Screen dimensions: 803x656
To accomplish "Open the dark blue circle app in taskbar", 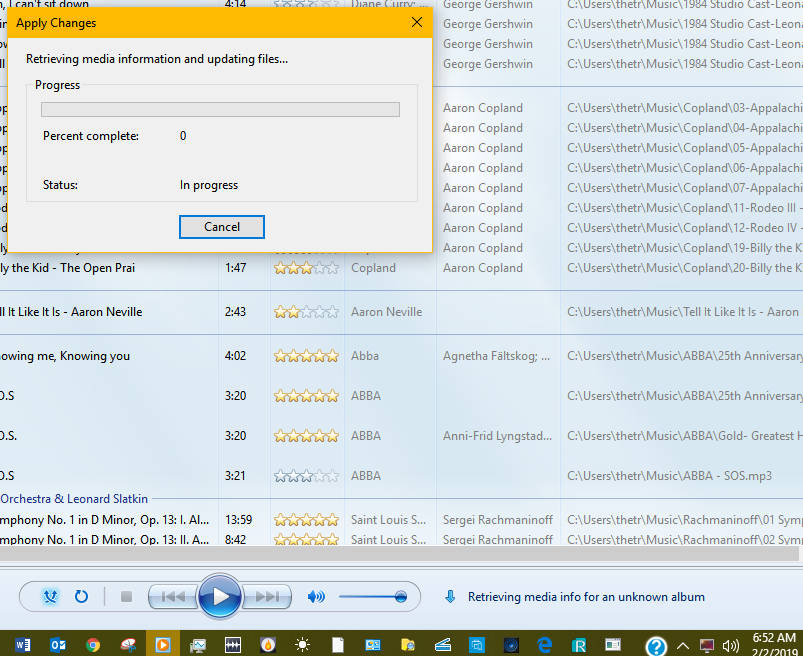I will 511,644.
